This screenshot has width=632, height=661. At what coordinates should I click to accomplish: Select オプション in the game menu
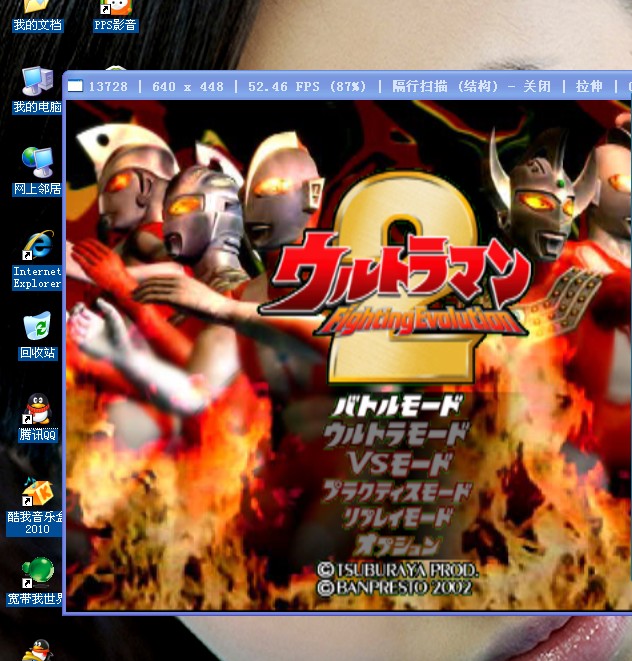[398, 545]
